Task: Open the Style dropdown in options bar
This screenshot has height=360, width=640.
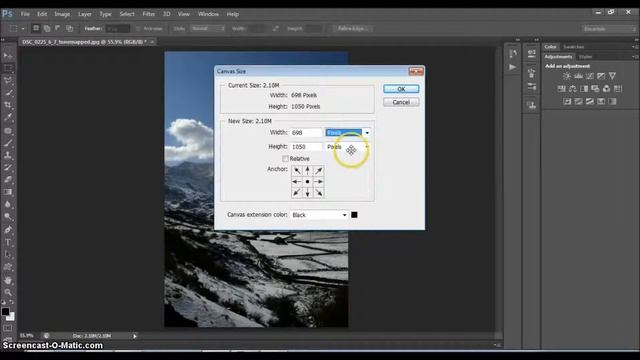Action: pos(208,29)
